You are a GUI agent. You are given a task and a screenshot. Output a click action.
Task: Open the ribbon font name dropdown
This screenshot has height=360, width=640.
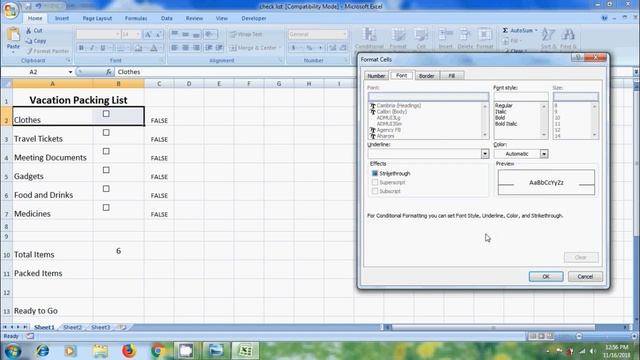pyautogui.click(x=118, y=34)
